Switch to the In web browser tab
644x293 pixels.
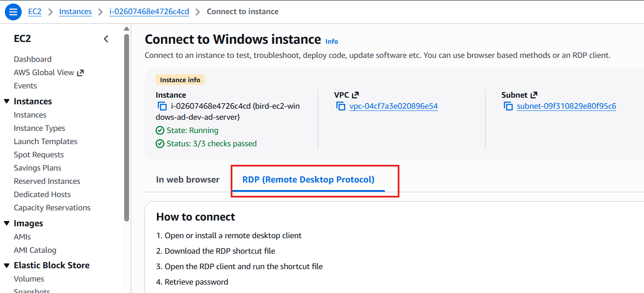(188, 179)
